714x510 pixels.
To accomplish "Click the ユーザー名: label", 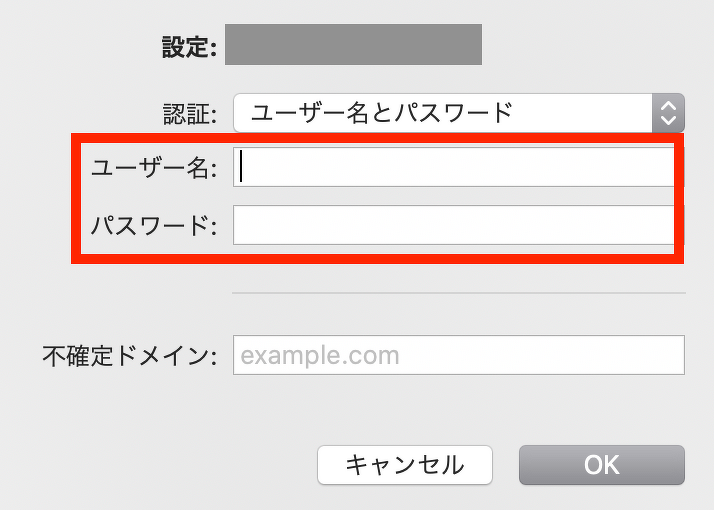I will 154,168.
